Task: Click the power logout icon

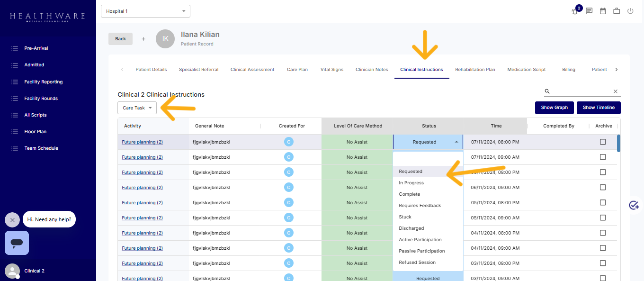Action: [630, 11]
